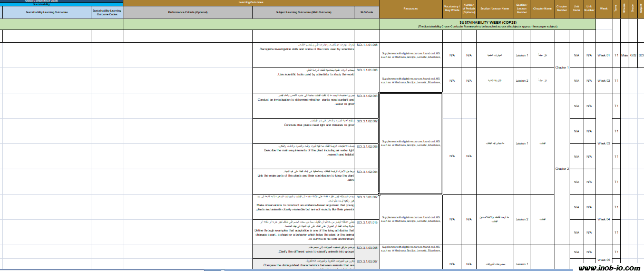This screenshot has height=271, width=644.
Task: Select cell with SLO code SCI.1.1.01.005
Action: click(x=367, y=45)
